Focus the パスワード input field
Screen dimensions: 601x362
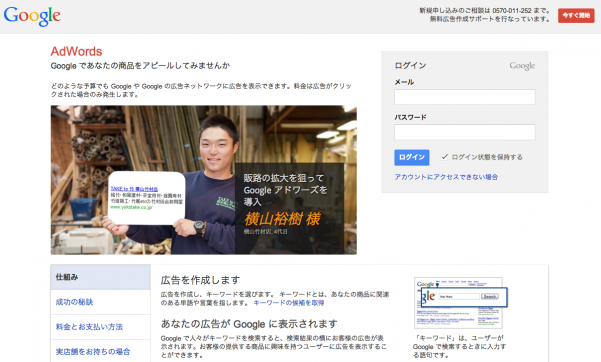(465, 132)
